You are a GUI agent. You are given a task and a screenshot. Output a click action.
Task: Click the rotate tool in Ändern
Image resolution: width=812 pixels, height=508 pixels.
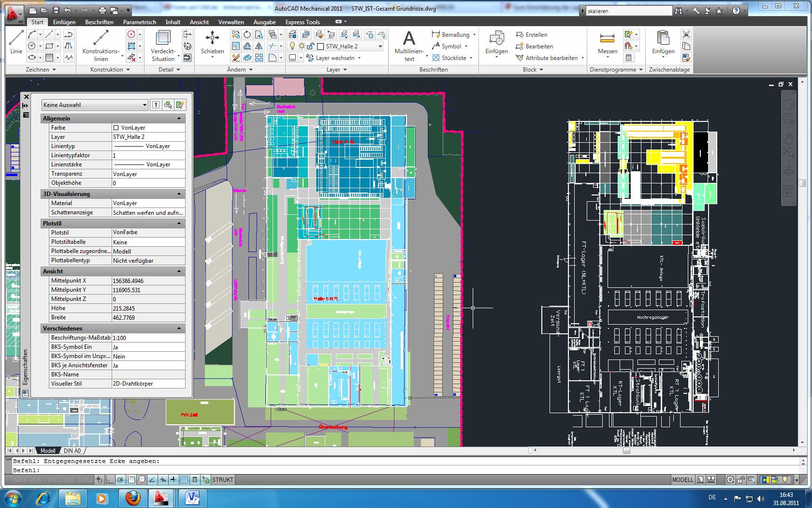click(x=247, y=34)
